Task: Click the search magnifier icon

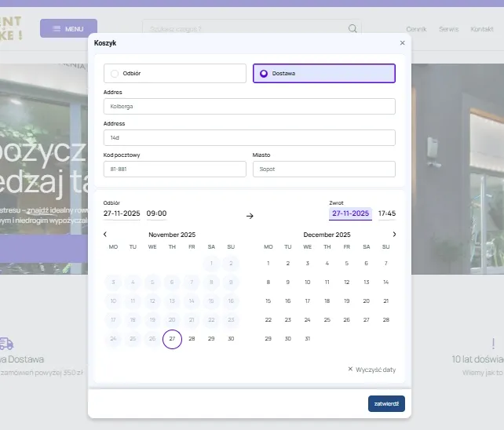Action: pos(352,29)
